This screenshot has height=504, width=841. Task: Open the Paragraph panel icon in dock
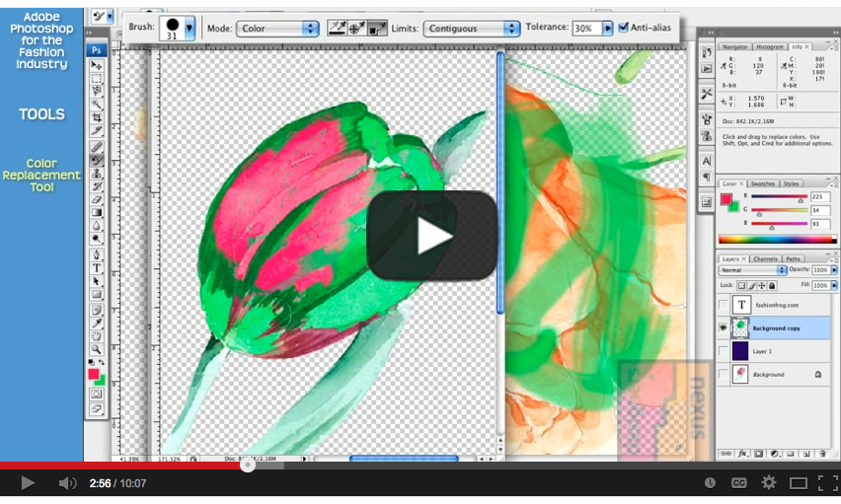(x=707, y=177)
